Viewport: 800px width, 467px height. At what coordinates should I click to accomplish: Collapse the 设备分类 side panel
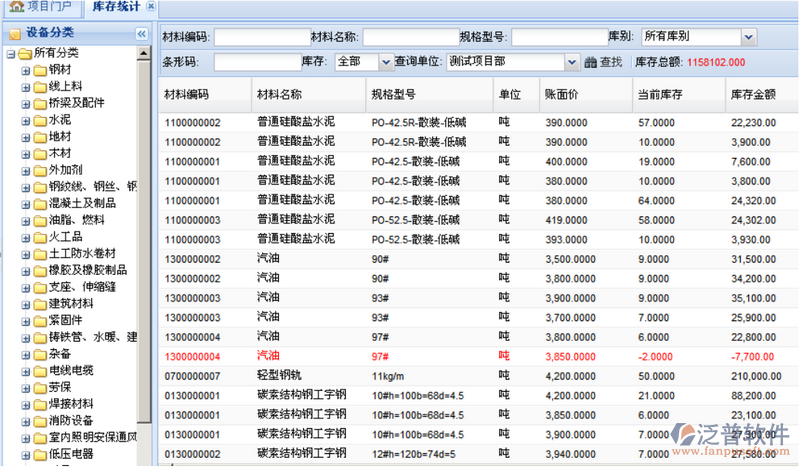pyautogui.click(x=141, y=34)
